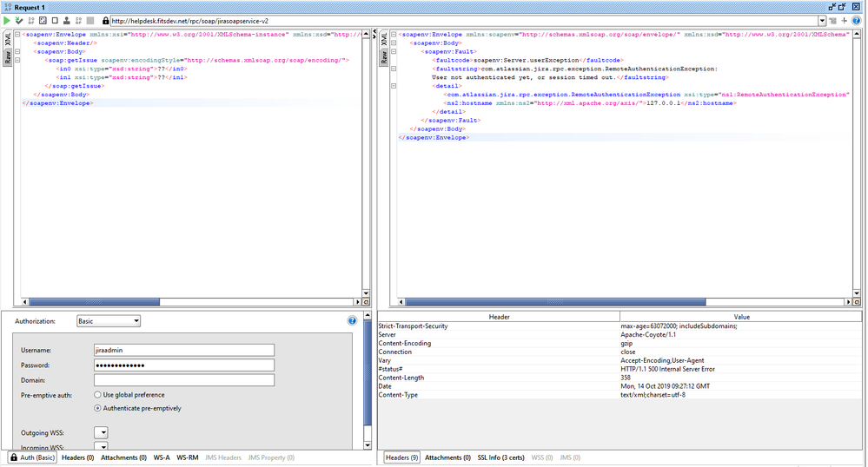Screen dimensions: 868x467
Task: Click the clone request stamp icon
Action: (x=66, y=21)
